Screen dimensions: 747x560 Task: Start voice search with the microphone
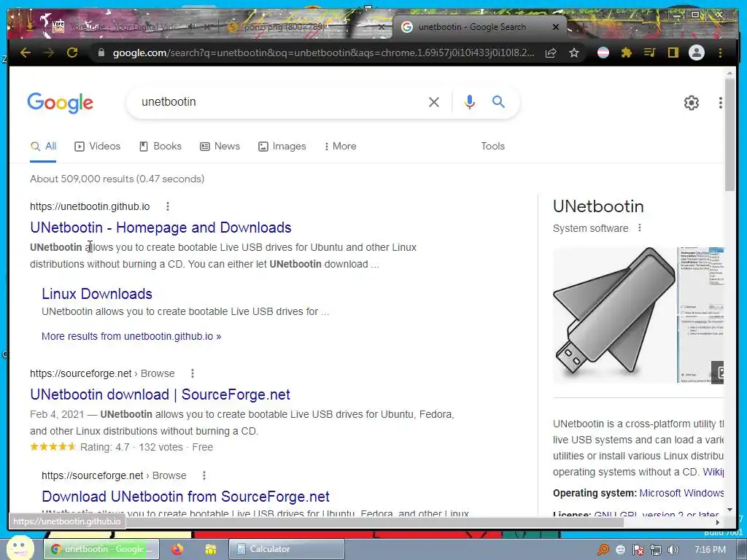469,102
